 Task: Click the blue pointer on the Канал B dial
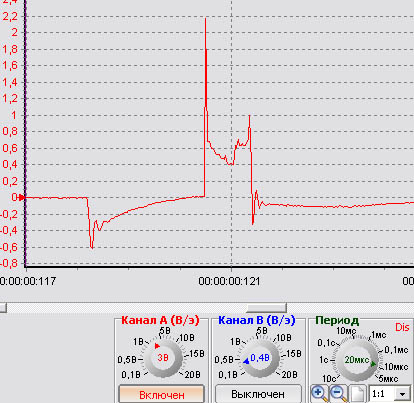click(246, 361)
